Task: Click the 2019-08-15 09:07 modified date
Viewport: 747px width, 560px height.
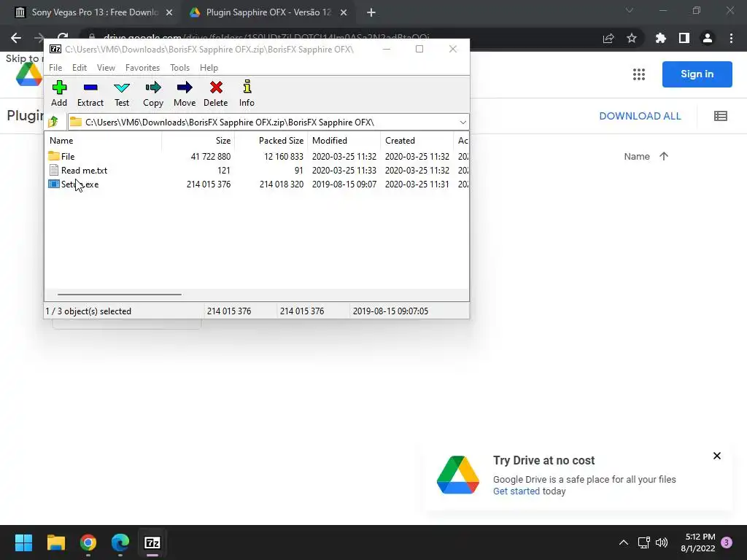Action: point(344,184)
